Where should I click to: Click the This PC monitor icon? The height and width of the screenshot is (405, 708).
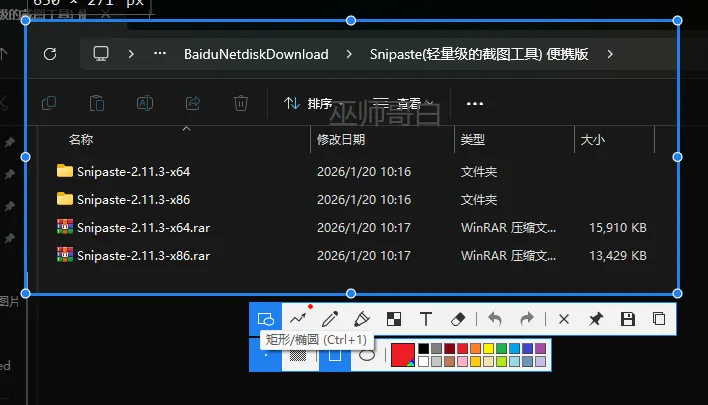[x=101, y=54]
